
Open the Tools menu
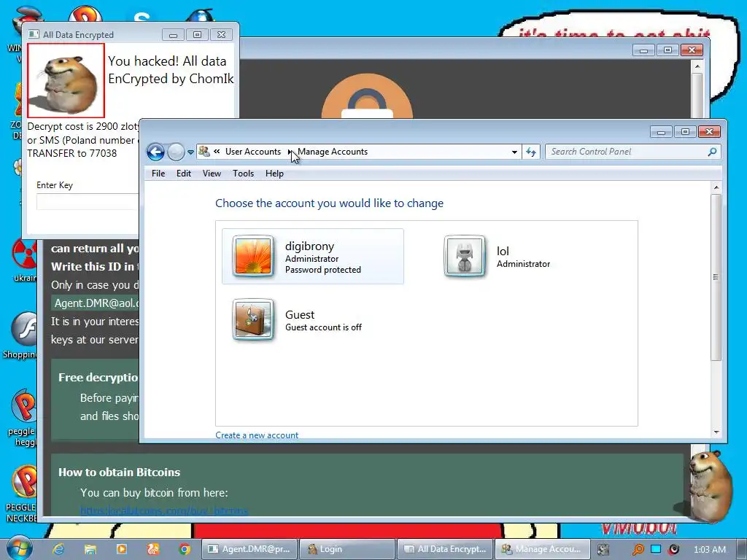click(243, 174)
